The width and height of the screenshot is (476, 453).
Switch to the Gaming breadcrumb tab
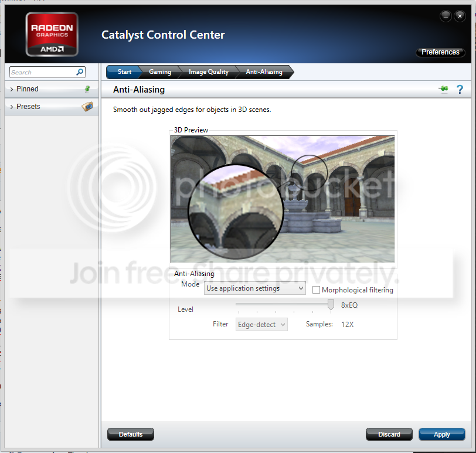(159, 72)
